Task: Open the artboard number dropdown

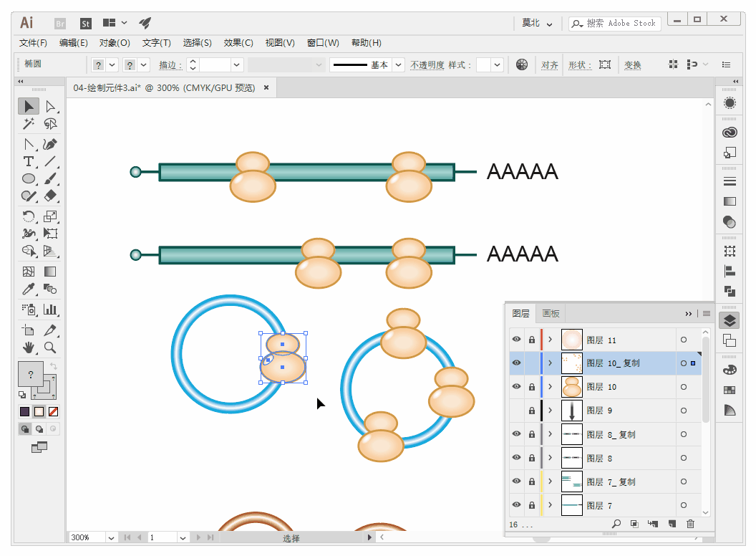Action: (x=183, y=537)
